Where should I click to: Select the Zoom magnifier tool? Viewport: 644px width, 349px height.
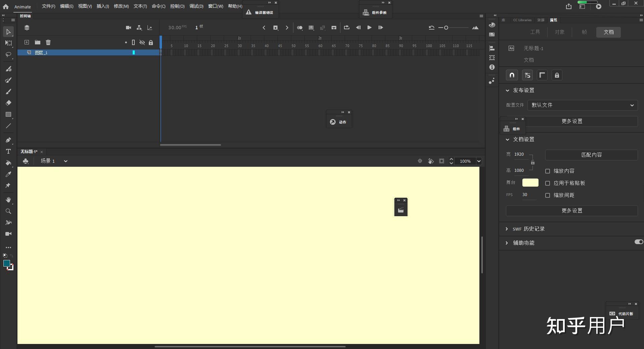[8, 211]
